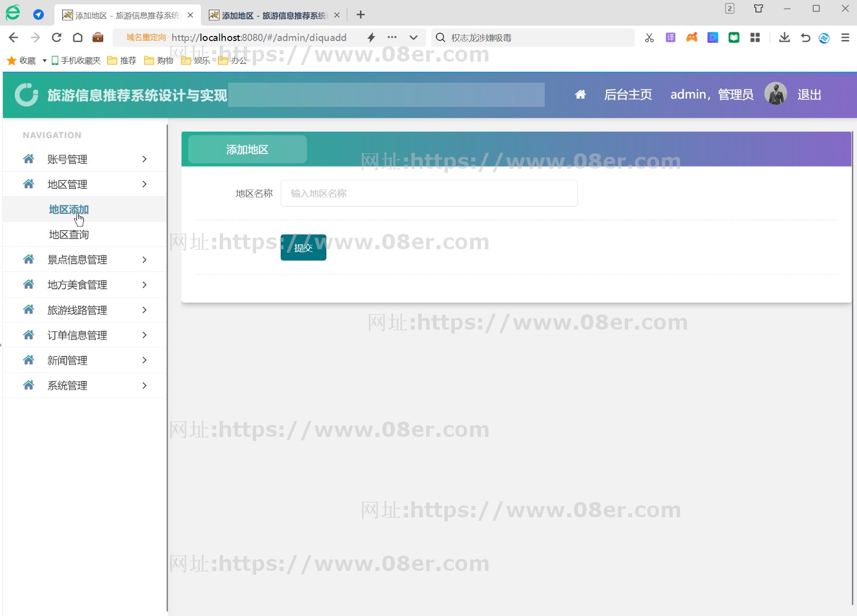857x616 pixels.
Task: Click the extensions grid icon
Action: point(755,38)
